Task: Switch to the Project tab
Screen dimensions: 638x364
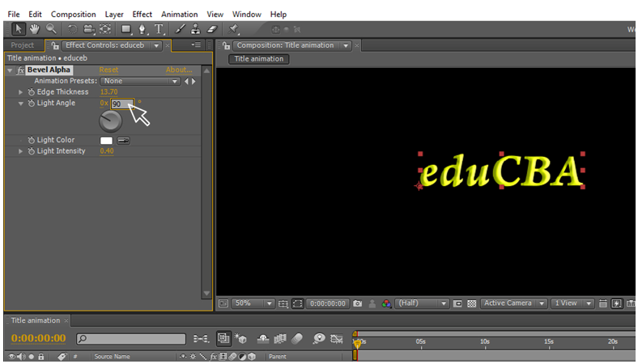Action: click(x=23, y=45)
